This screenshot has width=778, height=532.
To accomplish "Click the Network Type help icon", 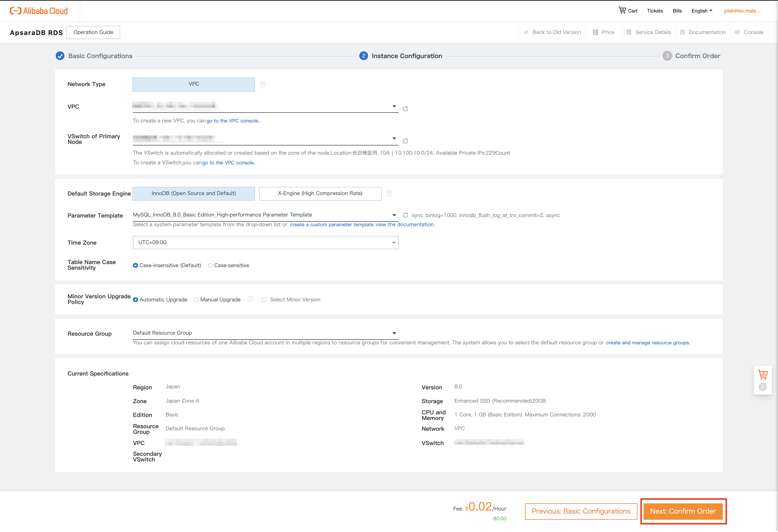I will click(263, 84).
